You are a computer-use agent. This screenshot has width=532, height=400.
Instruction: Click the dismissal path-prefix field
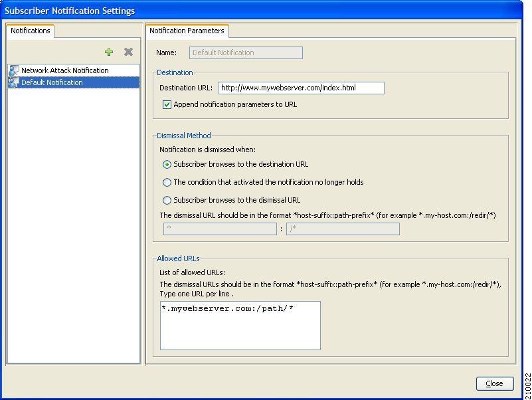pos(343,229)
